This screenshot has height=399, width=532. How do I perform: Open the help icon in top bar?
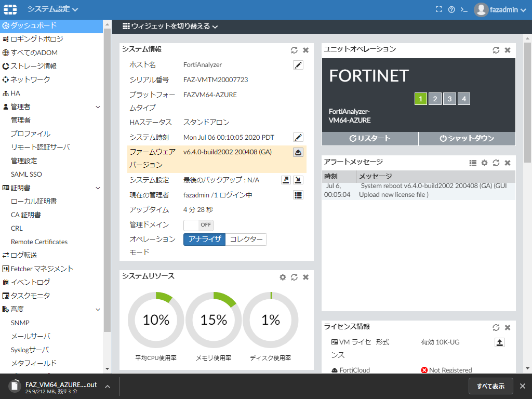(451, 9)
